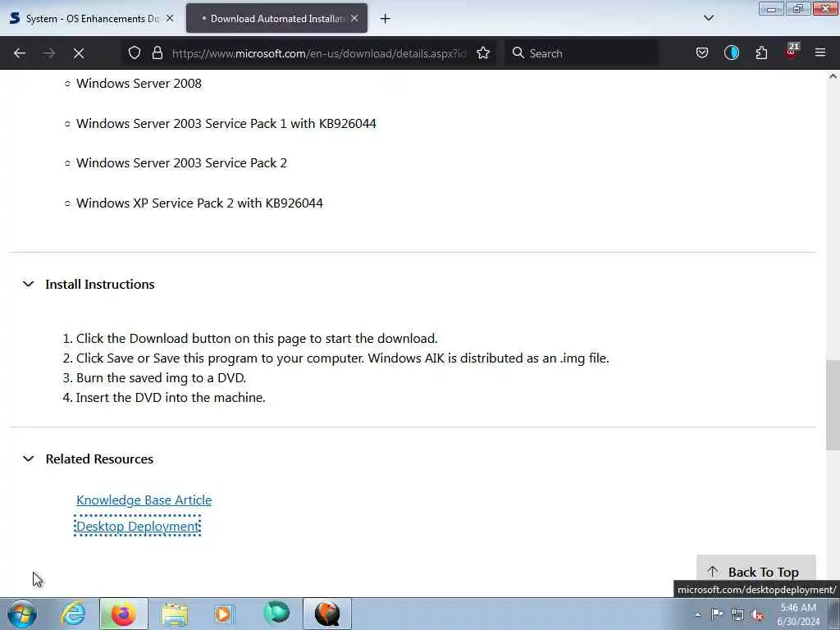The image size is (840, 630).
Task: Open Windows Media Player from taskbar
Action: [225, 614]
